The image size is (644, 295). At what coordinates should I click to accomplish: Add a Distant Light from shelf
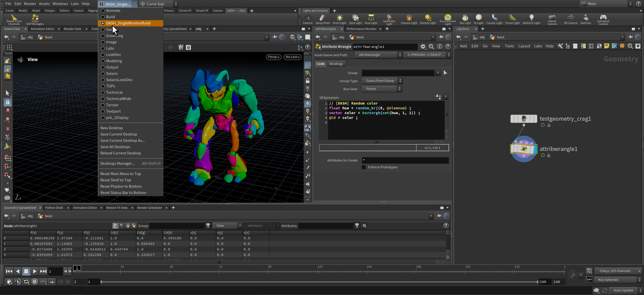click(428, 19)
